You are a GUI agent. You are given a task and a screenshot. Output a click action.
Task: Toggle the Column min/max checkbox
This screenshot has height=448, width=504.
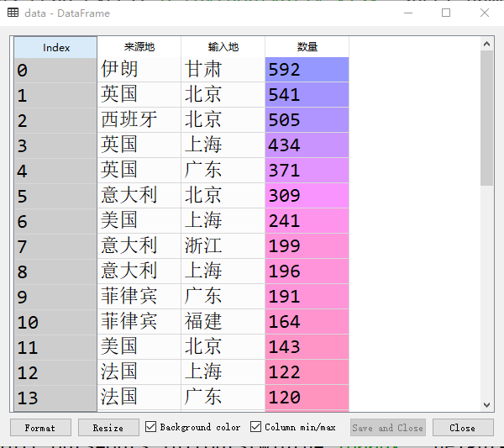click(x=255, y=427)
